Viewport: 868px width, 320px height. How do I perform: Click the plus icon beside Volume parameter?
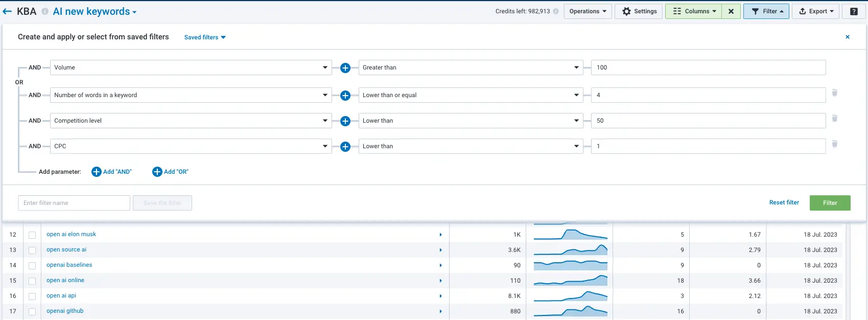pos(345,68)
